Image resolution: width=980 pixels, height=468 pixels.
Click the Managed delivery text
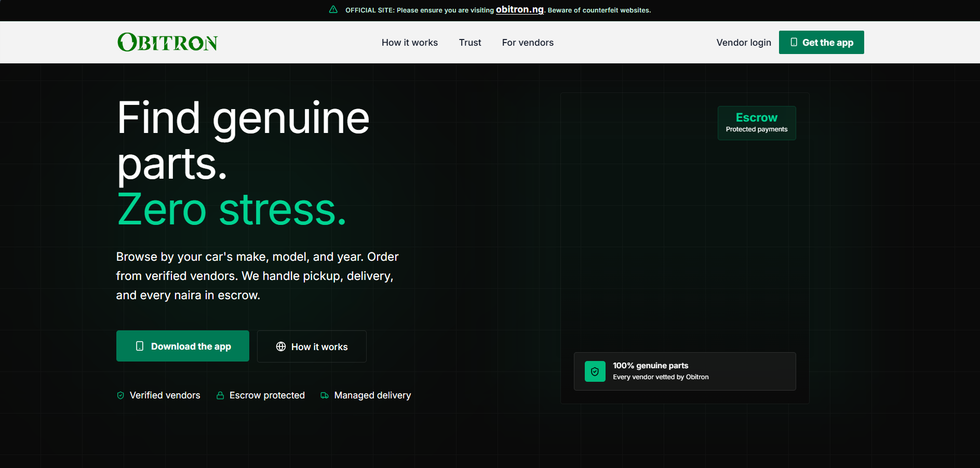(372, 395)
